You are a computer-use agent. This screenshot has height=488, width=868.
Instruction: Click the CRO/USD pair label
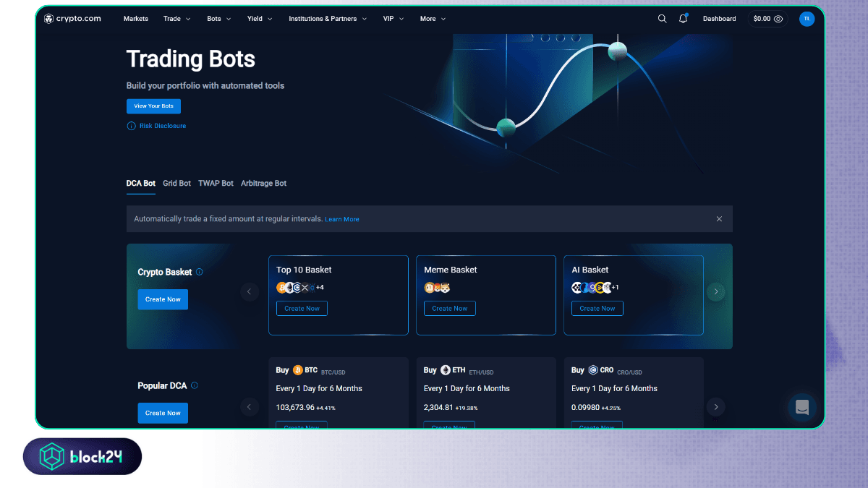[x=629, y=372]
